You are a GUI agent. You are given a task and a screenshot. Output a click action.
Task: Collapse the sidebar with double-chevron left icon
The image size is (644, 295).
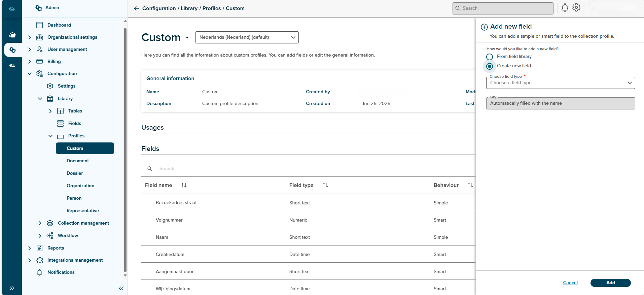(121, 288)
